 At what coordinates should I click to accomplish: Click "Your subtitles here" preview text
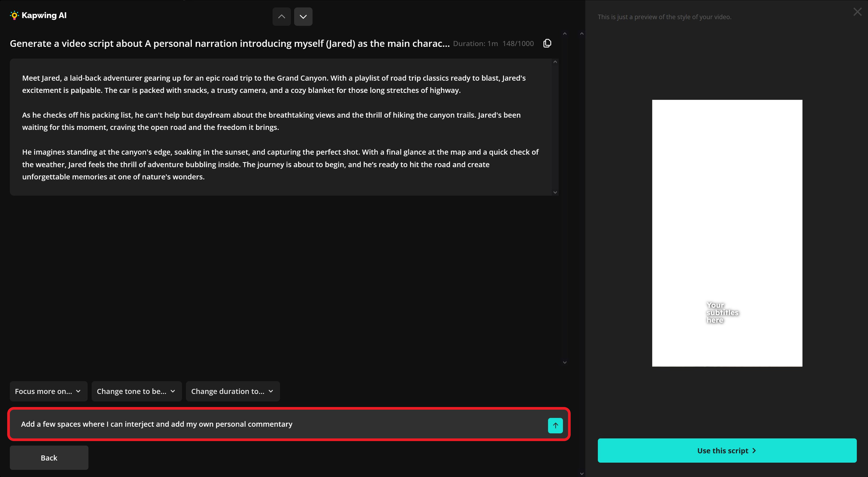[722, 313]
